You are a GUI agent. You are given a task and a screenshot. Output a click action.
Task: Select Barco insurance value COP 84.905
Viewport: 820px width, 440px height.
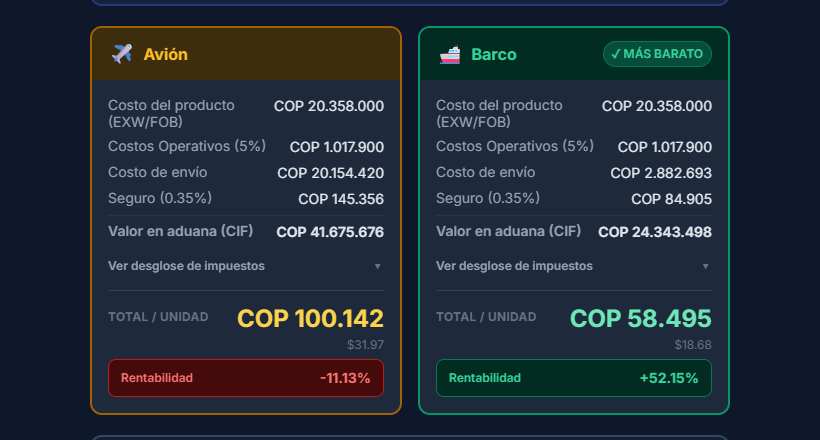pos(671,199)
